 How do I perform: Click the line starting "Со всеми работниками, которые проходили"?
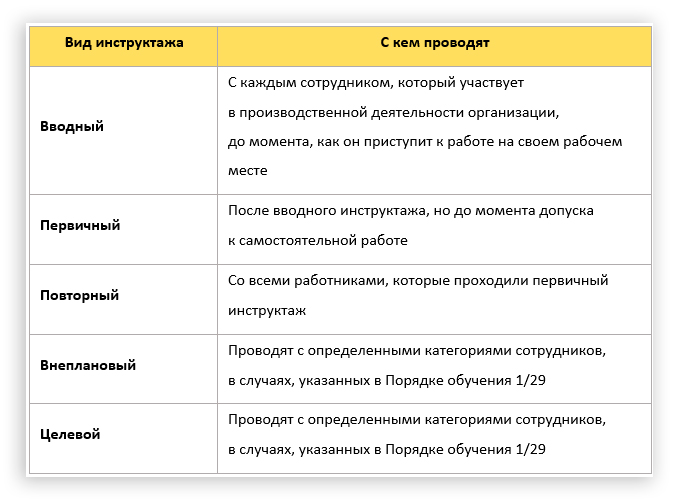418,281
